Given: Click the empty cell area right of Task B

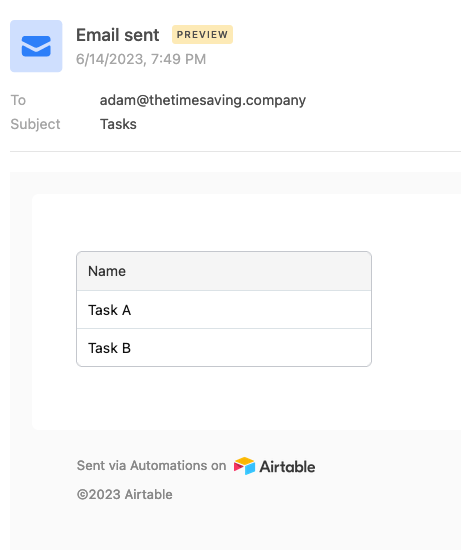Looking at the screenshot, I should pyautogui.click(x=251, y=348).
